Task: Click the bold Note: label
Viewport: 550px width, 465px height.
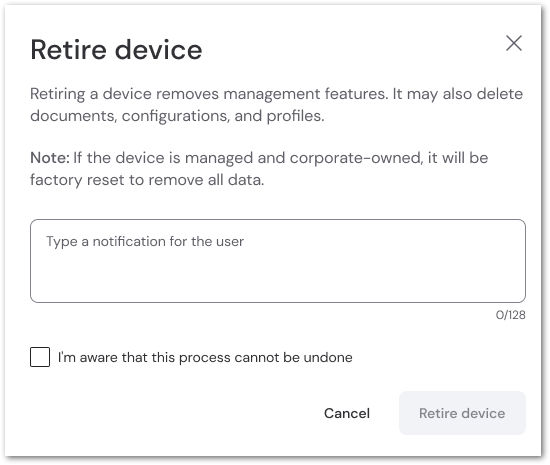Action: [50, 158]
